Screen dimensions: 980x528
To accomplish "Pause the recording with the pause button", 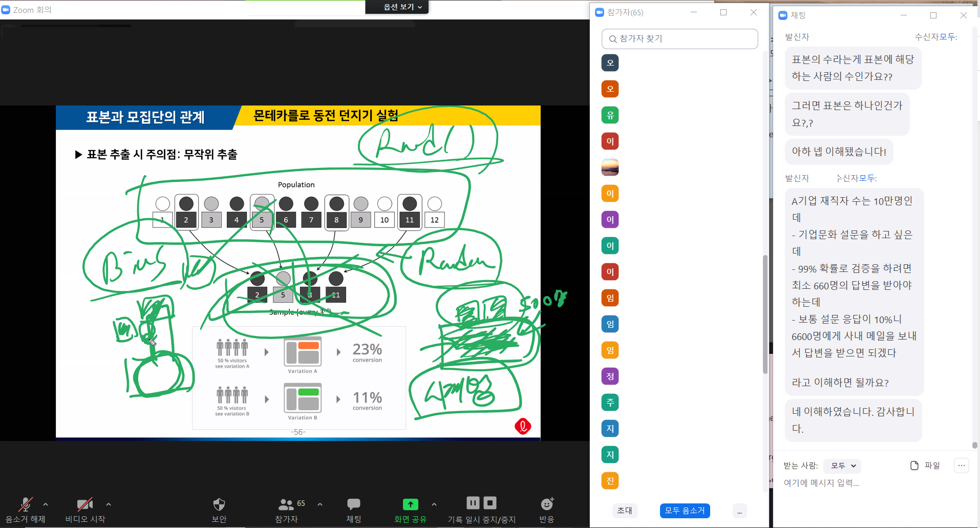I will click(473, 503).
